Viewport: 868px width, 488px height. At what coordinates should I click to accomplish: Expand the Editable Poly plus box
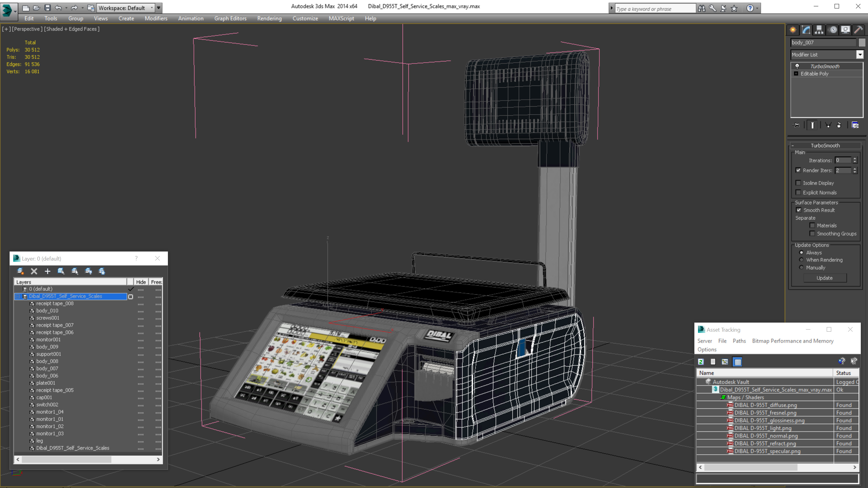[796, 74]
